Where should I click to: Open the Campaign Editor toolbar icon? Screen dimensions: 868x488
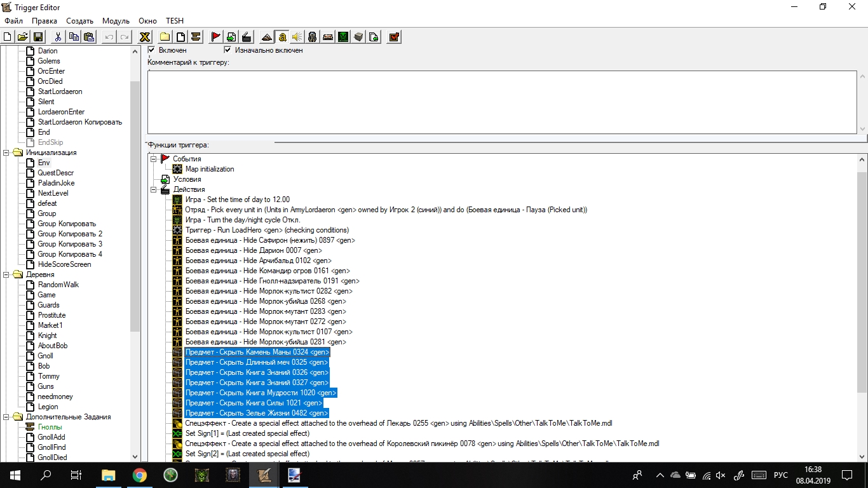click(328, 37)
